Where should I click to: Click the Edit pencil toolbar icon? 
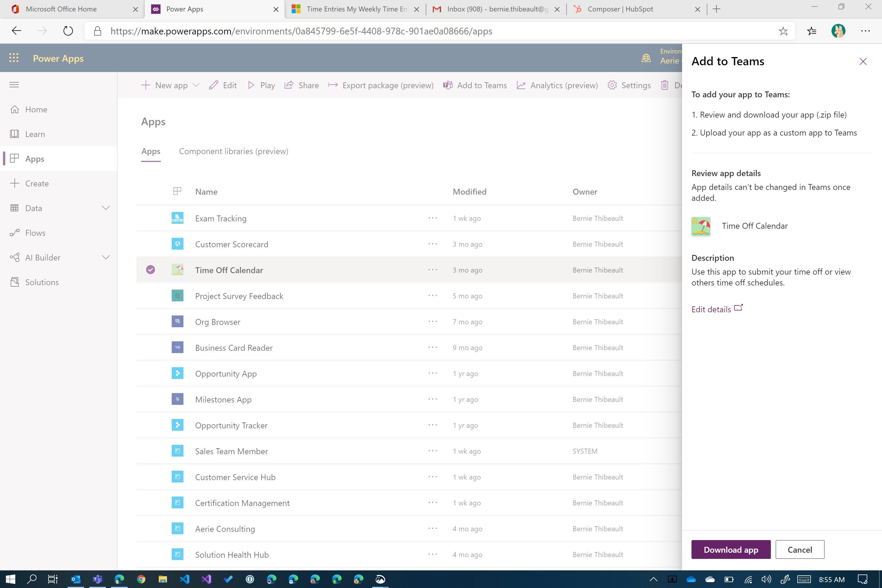coord(214,85)
